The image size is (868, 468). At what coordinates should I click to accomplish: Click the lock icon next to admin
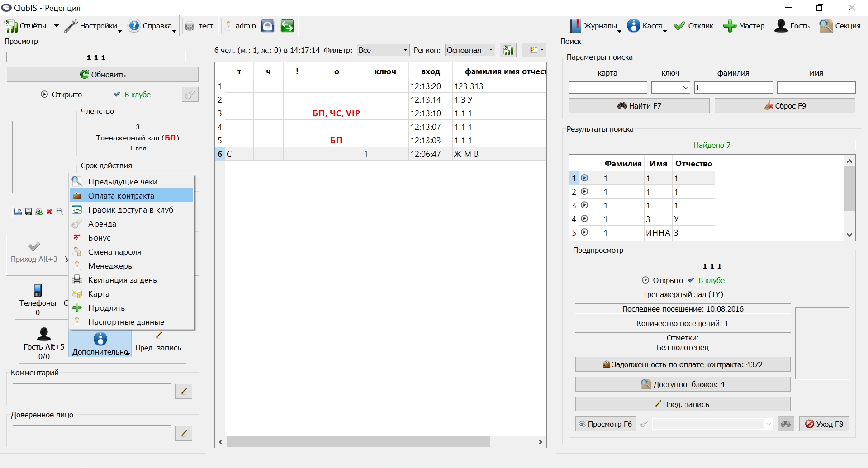(x=268, y=26)
